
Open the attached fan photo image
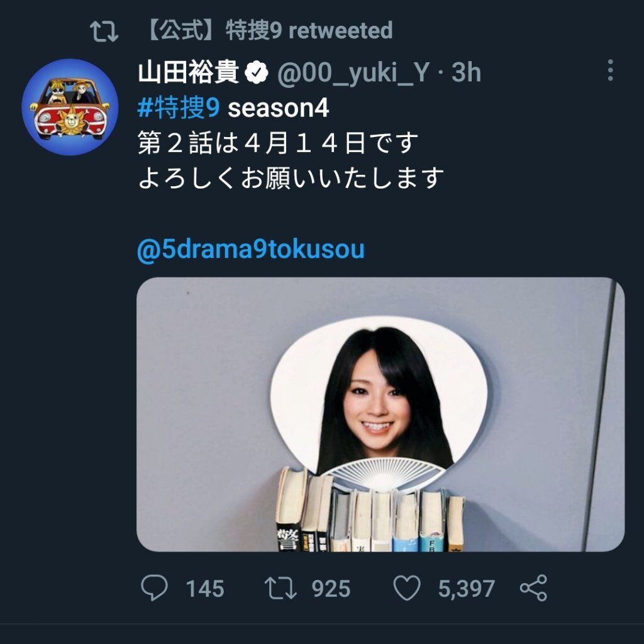[380, 414]
